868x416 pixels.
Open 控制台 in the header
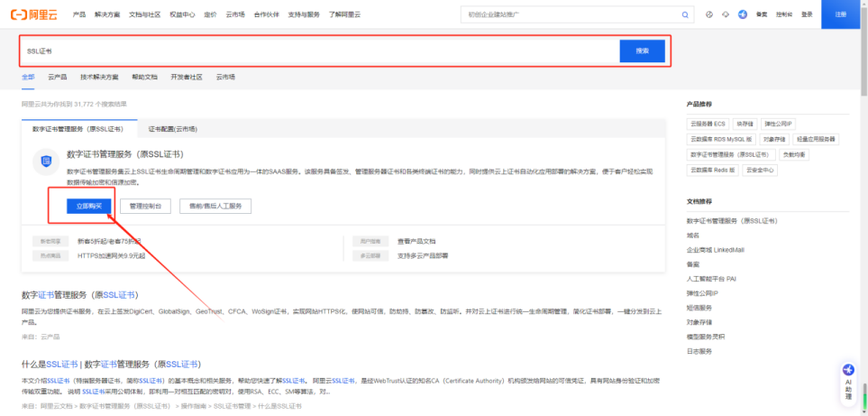point(784,15)
